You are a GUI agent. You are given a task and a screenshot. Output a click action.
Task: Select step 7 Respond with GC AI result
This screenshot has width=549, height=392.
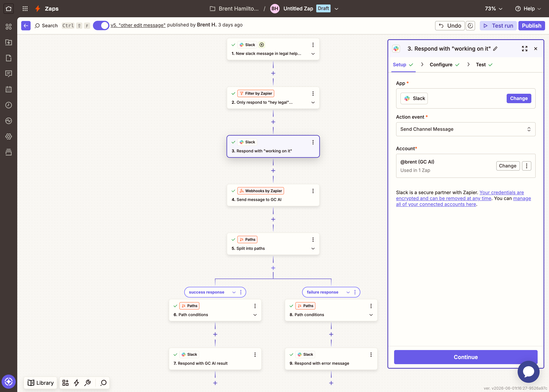click(215, 359)
